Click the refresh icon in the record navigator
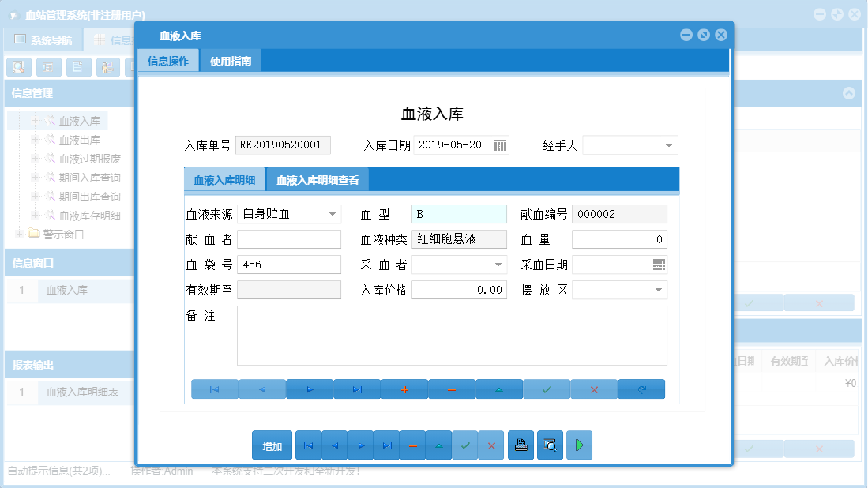The width and height of the screenshot is (868, 488). (641, 389)
